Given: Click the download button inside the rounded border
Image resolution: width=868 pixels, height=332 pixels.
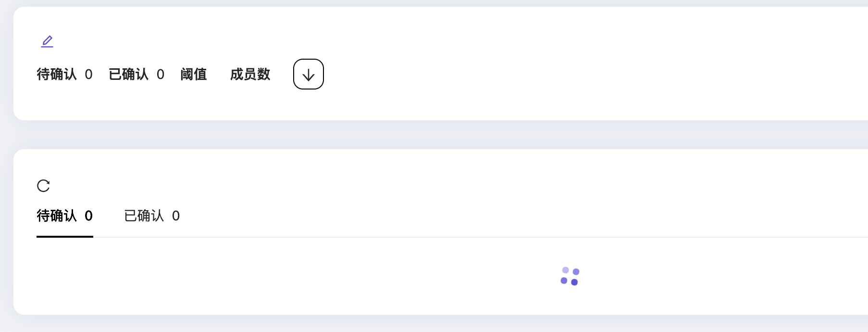Looking at the screenshot, I should coord(308,74).
